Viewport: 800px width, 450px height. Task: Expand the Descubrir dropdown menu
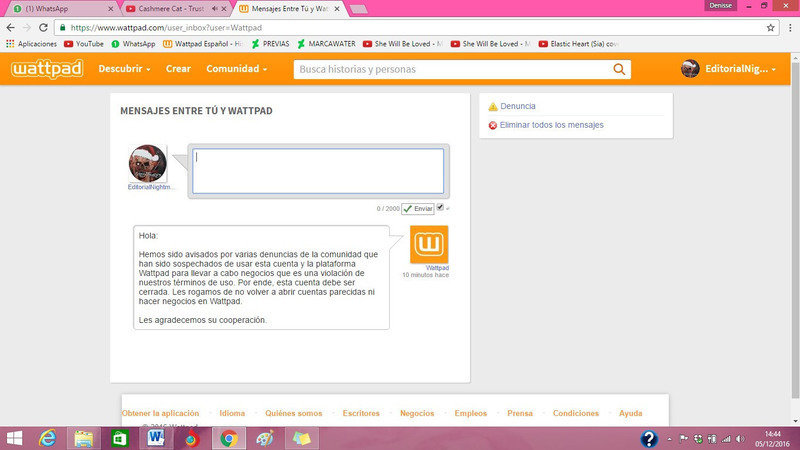(124, 69)
